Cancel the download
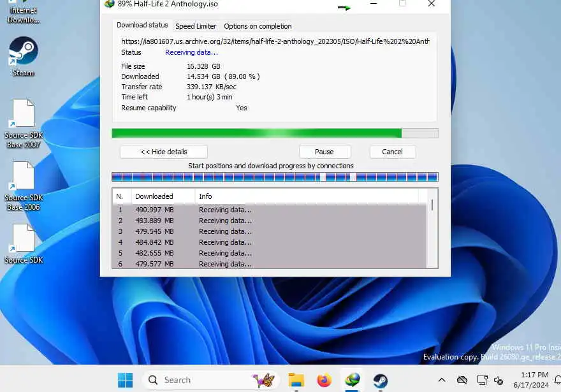The image size is (561, 392). 393,152
